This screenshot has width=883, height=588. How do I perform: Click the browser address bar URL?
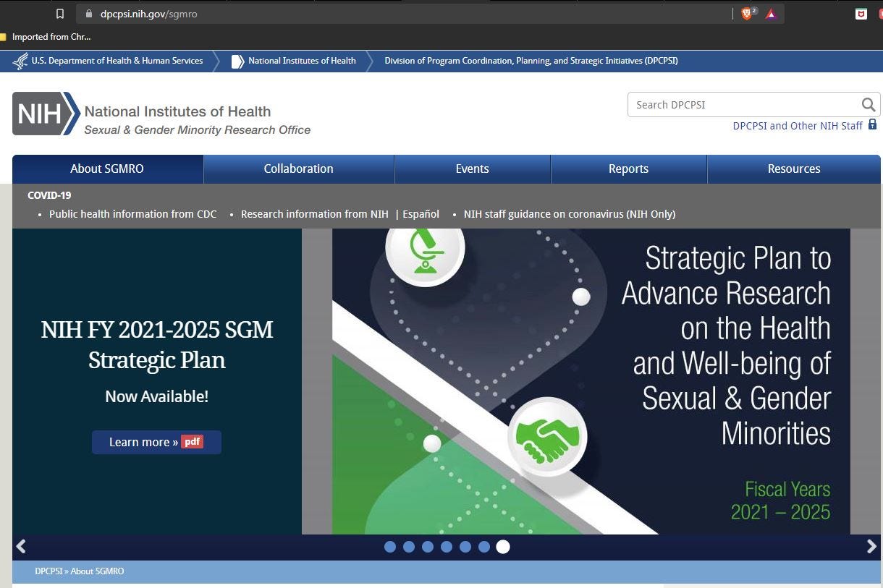click(x=148, y=14)
